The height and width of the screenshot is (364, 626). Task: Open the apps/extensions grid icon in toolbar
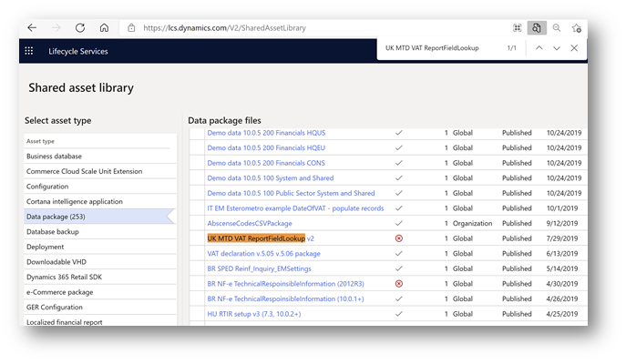[517, 27]
